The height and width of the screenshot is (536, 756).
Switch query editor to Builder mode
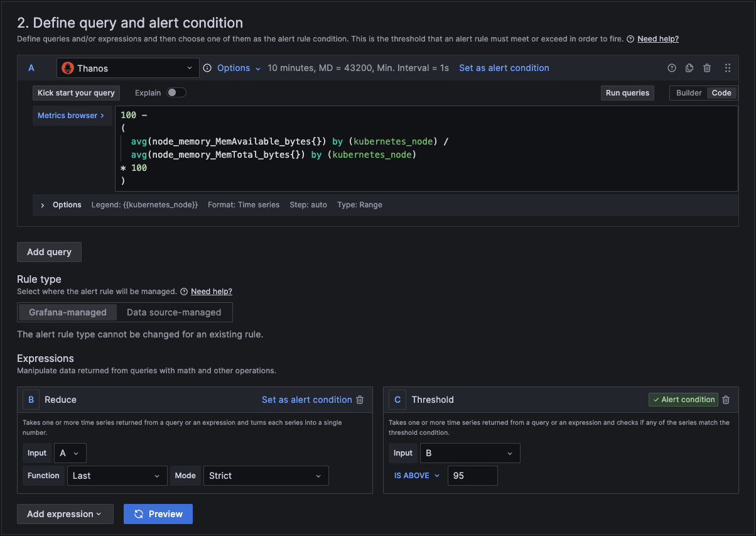689,93
